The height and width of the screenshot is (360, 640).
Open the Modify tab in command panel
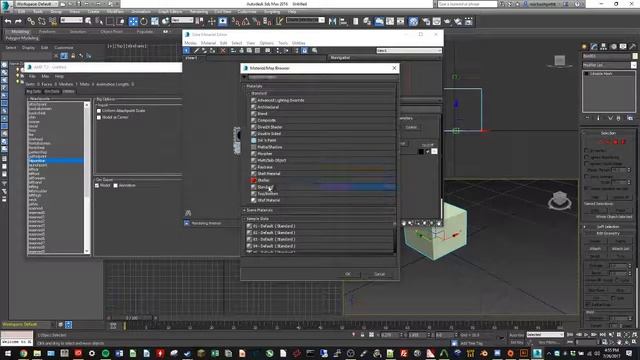[594, 47]
